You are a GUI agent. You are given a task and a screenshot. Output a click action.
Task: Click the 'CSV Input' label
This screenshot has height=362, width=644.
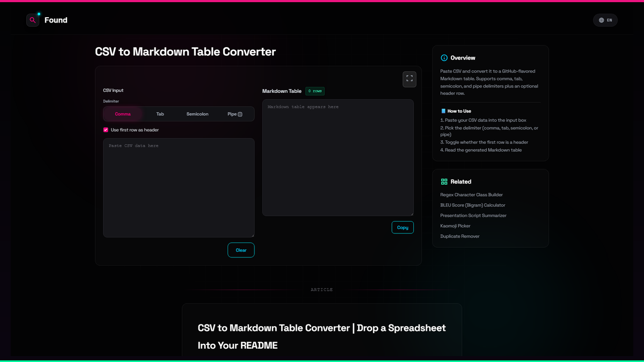(x=113, y=91)
